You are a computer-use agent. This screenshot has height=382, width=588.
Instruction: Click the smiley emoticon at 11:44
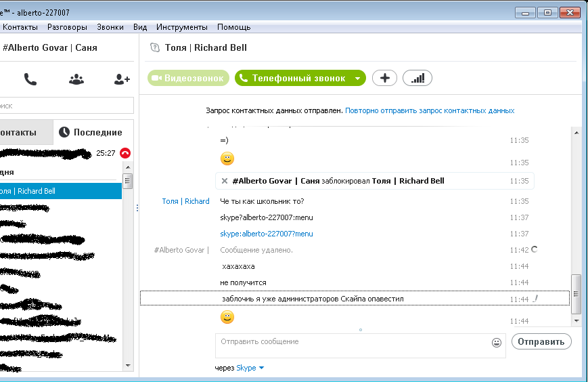click(227, 317)
